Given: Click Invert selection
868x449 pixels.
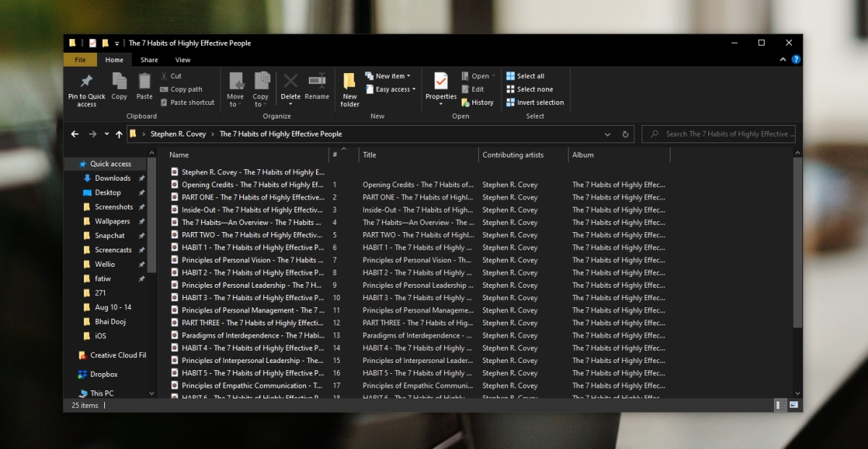Looking at the screenshot, I should point(535,103).
